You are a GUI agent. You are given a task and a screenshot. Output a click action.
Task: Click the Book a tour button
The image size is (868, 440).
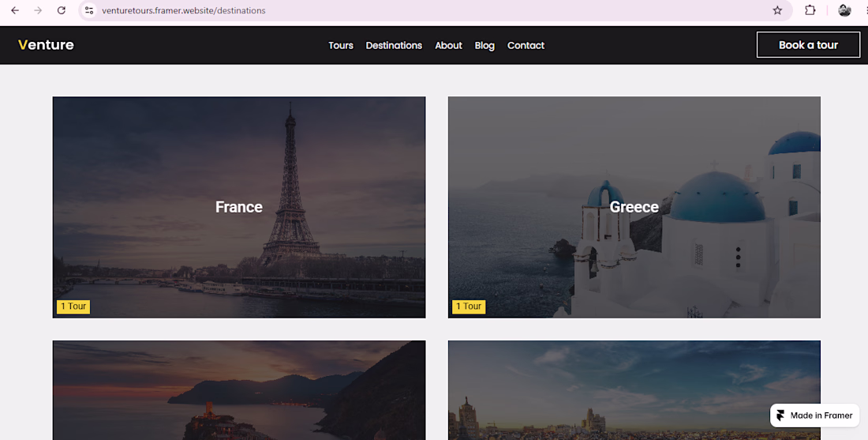[x=808, y=45]
